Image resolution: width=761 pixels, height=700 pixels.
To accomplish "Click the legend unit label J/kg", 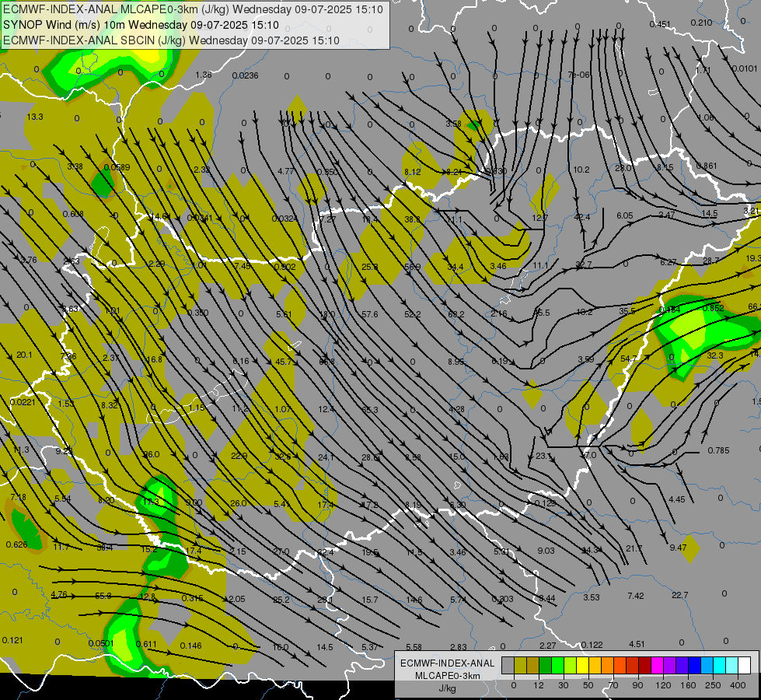I will 448,688.
